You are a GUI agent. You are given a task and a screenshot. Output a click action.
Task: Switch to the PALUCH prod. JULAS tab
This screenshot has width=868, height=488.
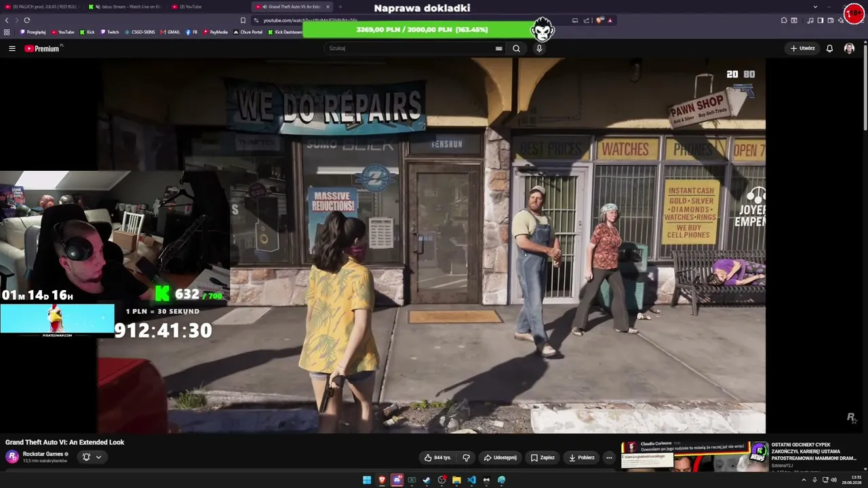click(43, 7)
